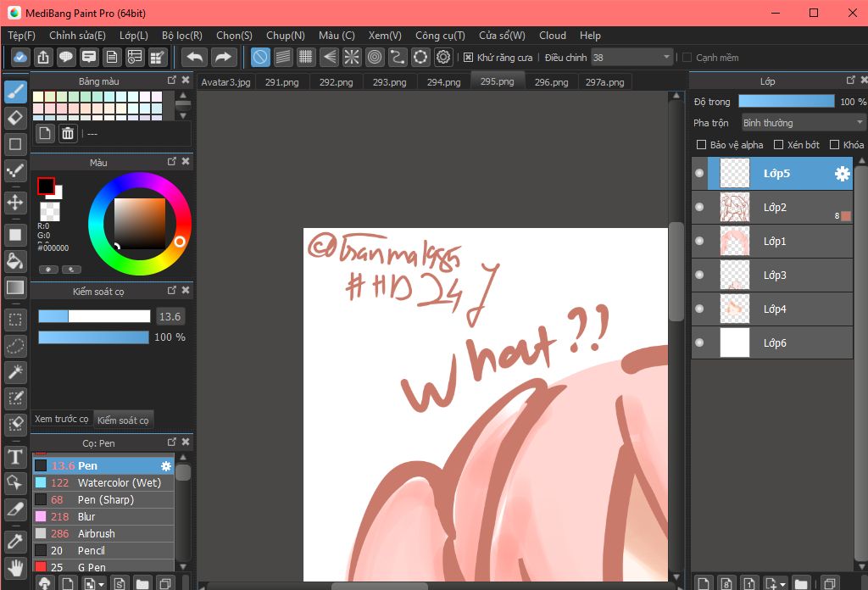Enable Bảo vệ alpha checkbox
Screen dimensions: 868x590
(701, 144)
